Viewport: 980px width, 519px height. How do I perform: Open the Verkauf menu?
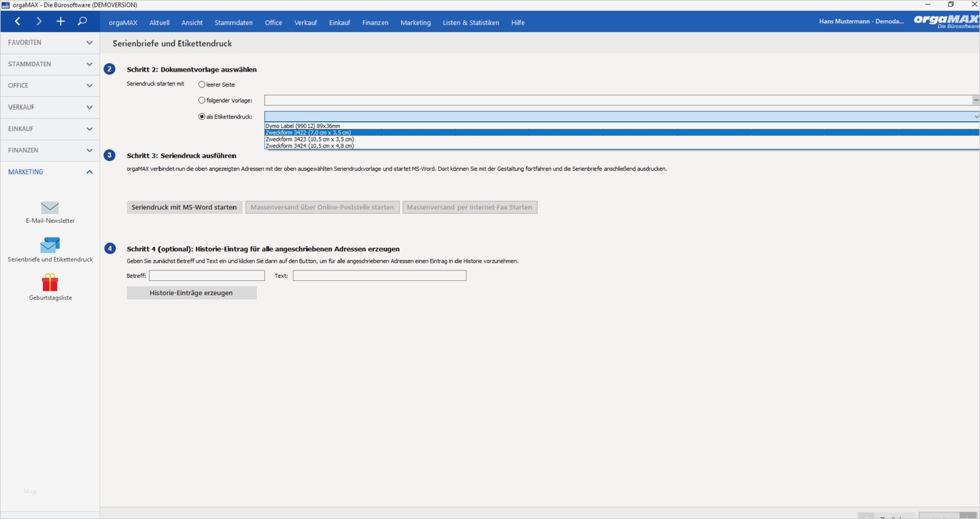click(306, 23)
